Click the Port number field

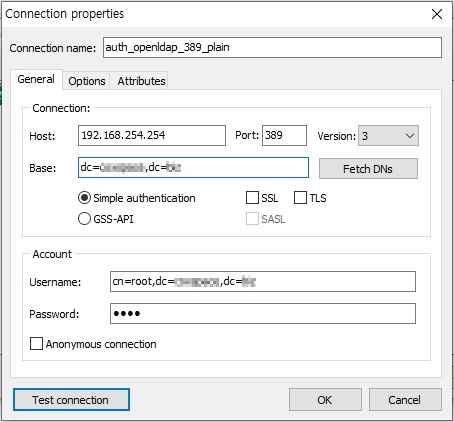coord(284,135)
